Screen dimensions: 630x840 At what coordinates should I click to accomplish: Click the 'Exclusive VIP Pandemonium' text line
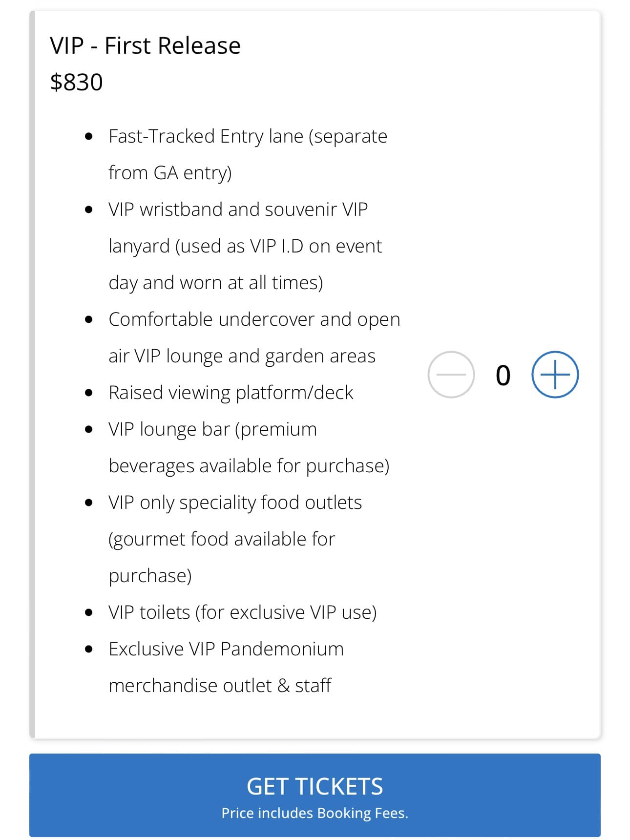coord(226,649)
